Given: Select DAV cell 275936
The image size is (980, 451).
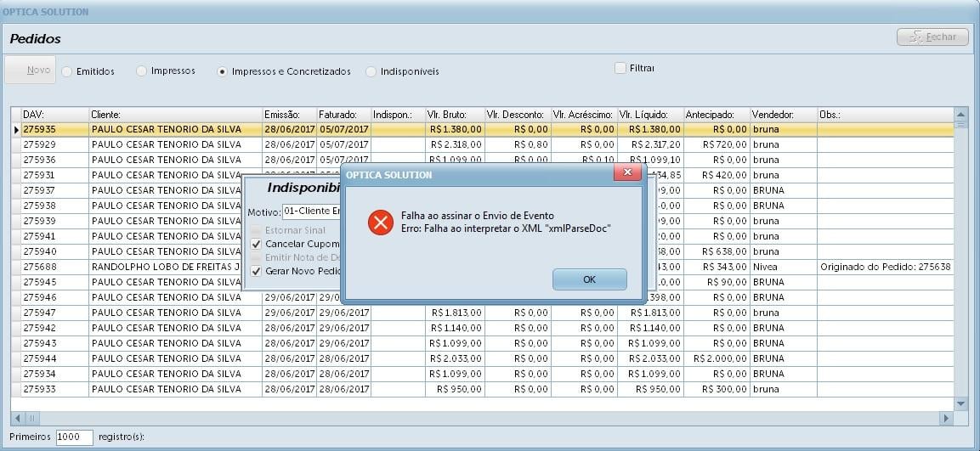Looking at the screenshot, I should click(55, 160).
